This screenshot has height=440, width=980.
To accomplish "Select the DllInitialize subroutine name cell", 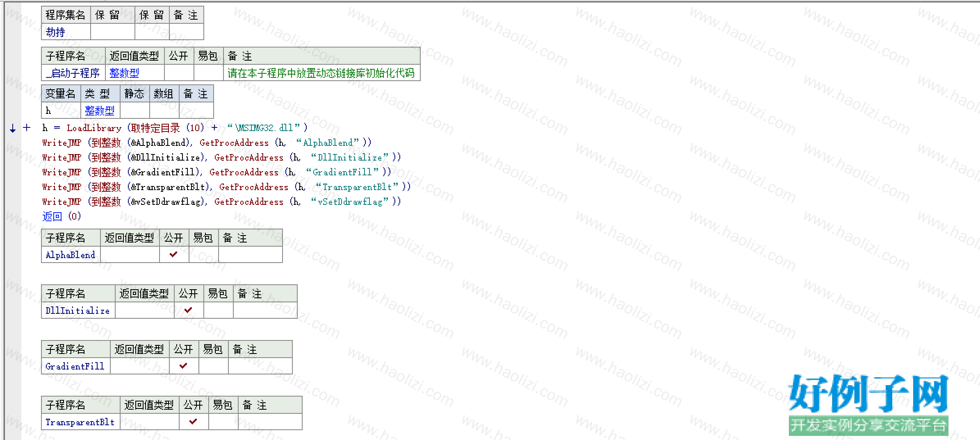I will [x=78, y=310].
